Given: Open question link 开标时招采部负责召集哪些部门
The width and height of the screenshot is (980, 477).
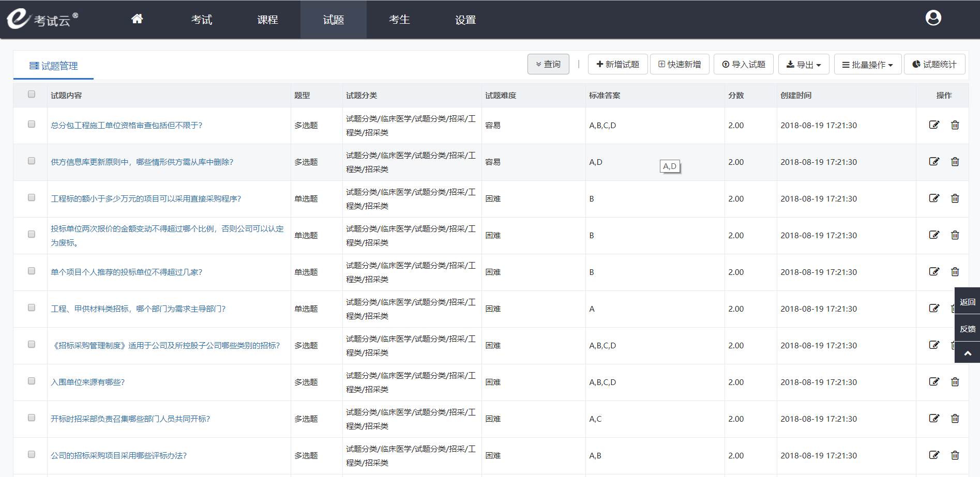Looking at the screenshot, I should click(x=130, y=419).
